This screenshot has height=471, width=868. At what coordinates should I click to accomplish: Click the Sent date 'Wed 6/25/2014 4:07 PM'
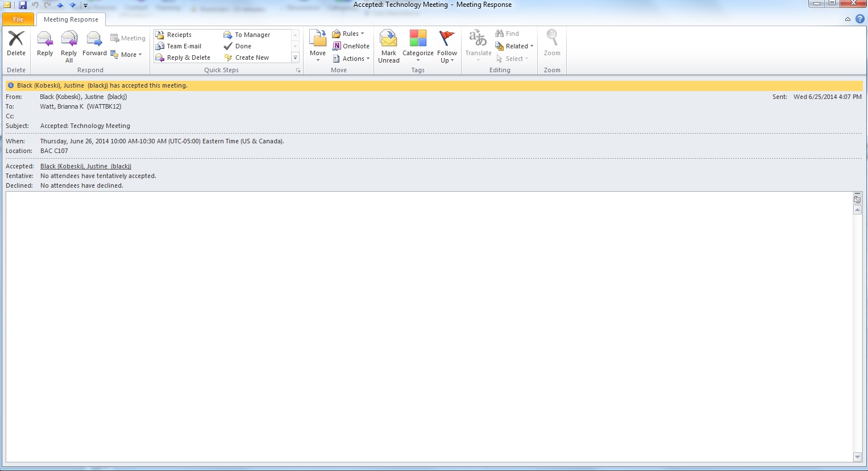pos(828,97)
